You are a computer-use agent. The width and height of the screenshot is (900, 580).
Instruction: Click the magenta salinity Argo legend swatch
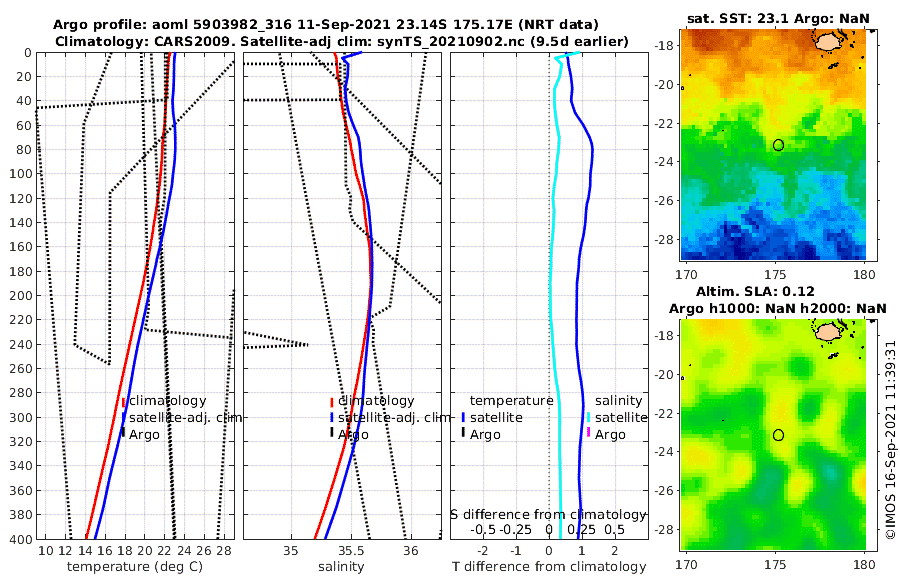[x=588, y=432]
